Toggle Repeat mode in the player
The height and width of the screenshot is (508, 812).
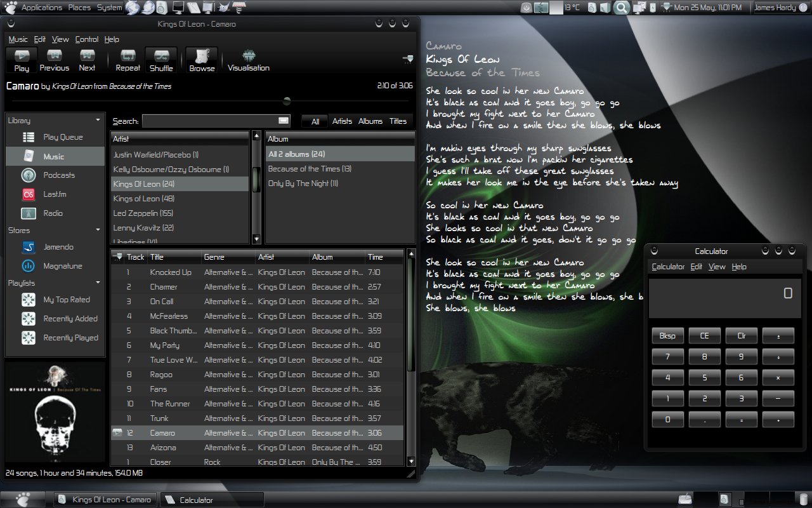(128, 60)
